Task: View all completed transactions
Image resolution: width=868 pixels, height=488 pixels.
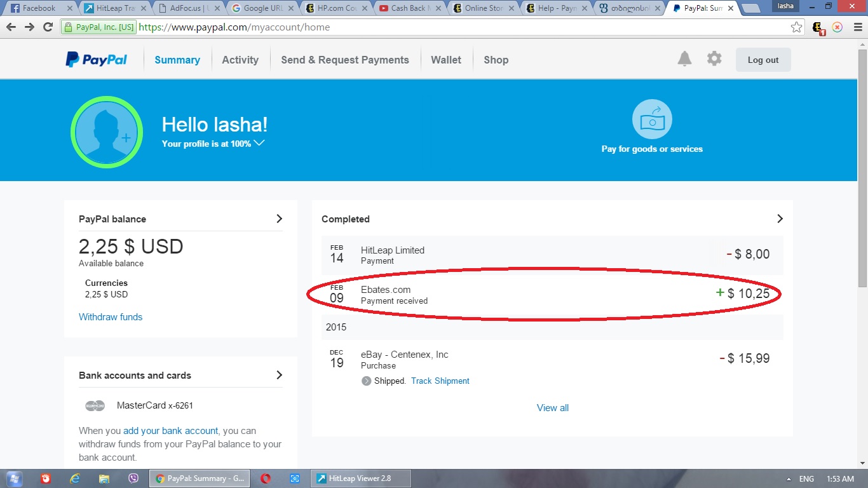Action: tap(553, 408)
